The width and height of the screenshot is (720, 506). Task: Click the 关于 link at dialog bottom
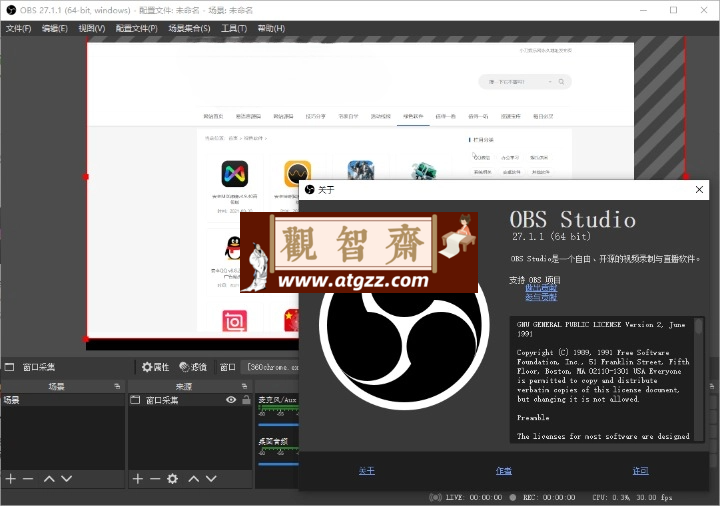366,471
